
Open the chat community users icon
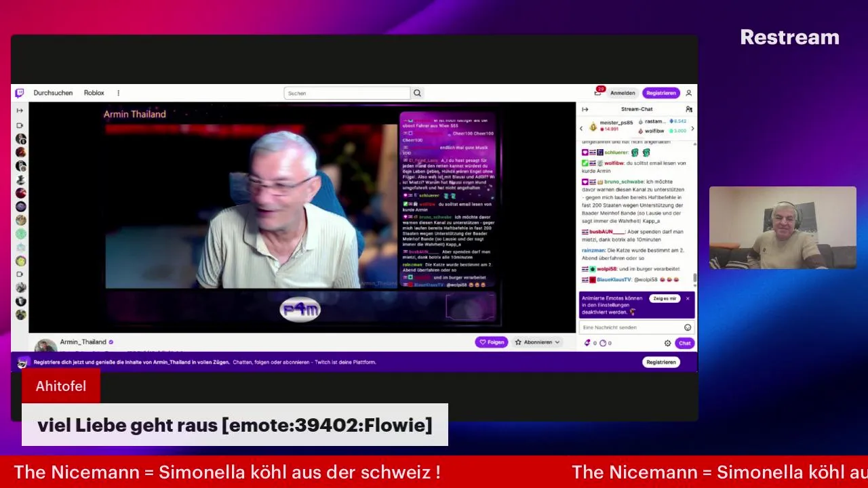(x=689, y=109)
